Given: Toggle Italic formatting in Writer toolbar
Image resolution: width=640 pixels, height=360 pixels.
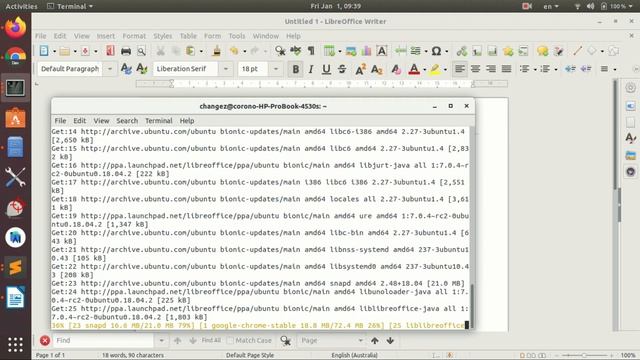Looking at the screenshot, I should pos(311,69).
